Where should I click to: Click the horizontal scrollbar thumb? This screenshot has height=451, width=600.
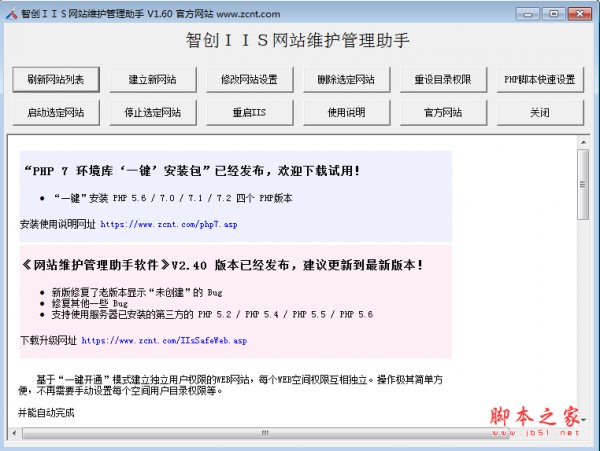[x=266, y=433]
